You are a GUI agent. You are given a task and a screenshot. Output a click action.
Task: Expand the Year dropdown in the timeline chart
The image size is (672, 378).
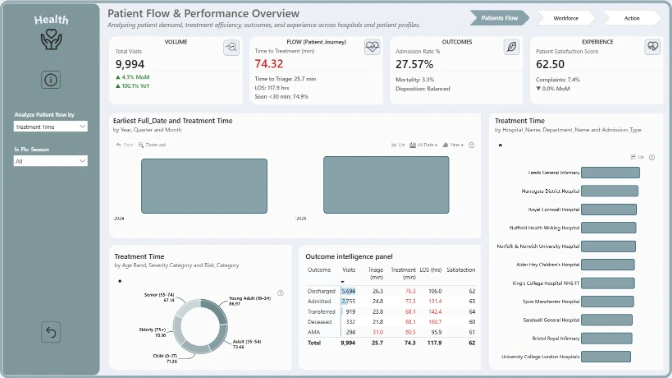click(453, 145)
